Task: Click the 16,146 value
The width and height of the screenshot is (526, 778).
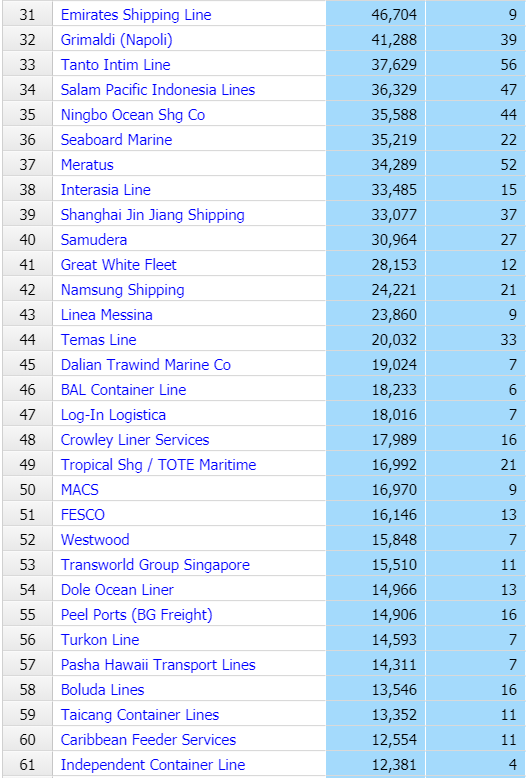Action: (x=376, y=515)
